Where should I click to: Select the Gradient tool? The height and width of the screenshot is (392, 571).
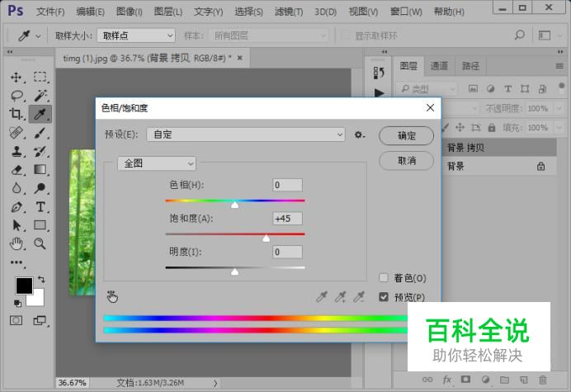click(x=40, y=170)
